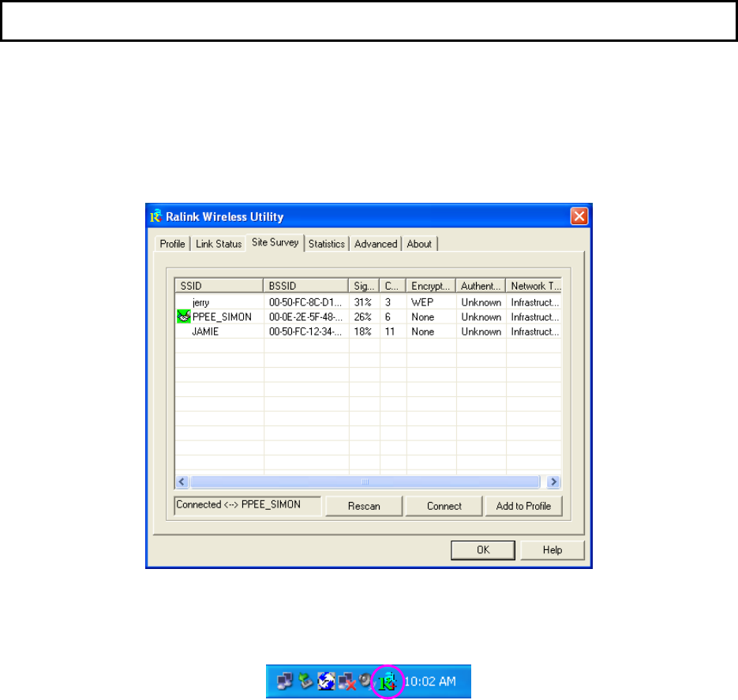Click the horizontal scrollbar thumb

coord(365,481)
